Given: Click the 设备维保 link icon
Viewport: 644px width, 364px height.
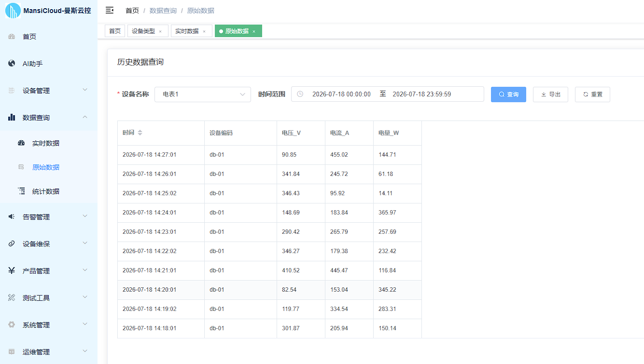Looking at the screenshot, I should pyautogui.click(x=12, y=244).
